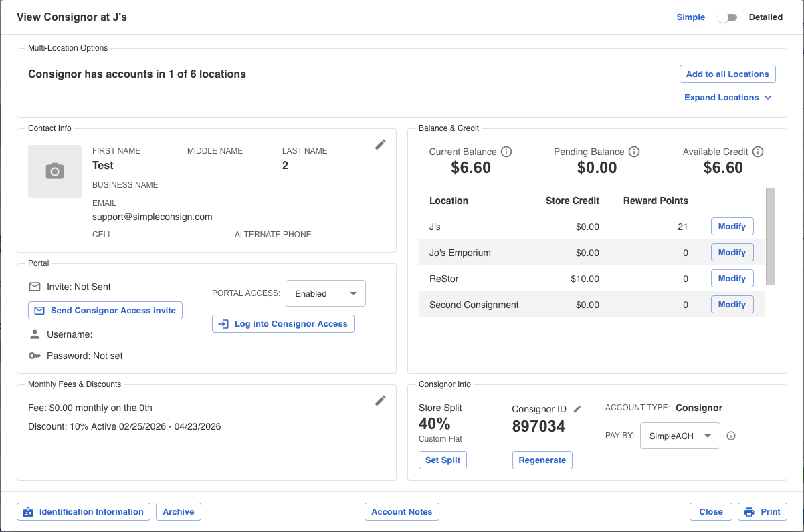This screenshot has height=532, width=804.
Task: Click the Store Credit column header
Action: click(573, 201)
